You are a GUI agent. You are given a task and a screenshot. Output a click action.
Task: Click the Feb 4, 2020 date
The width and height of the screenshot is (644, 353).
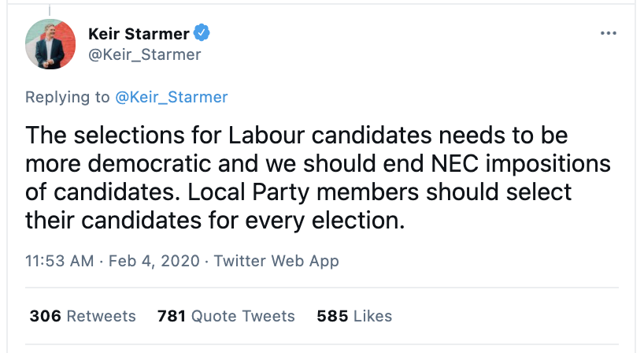[x=154, y=261]
